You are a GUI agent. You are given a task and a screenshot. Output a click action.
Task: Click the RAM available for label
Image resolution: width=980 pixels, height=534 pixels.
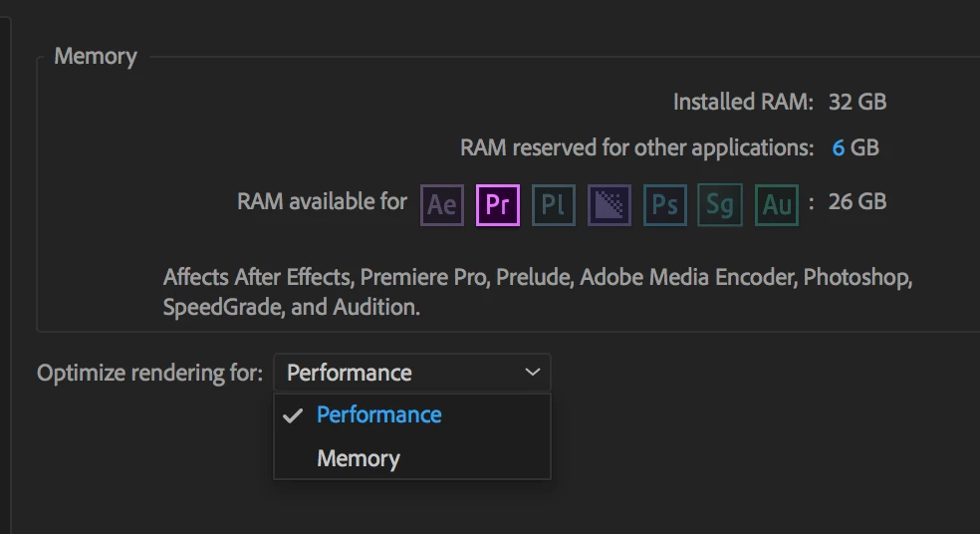coord(322,201)
